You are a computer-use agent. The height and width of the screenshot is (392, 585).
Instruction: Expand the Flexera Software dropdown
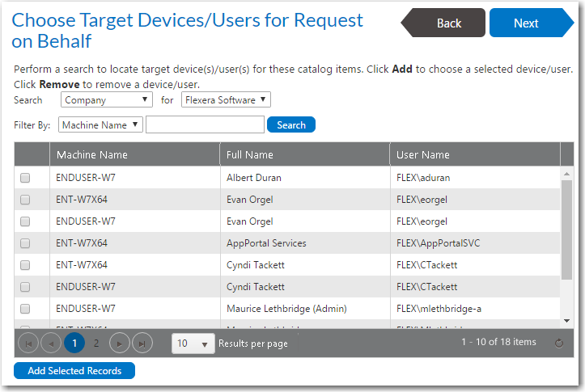click(226, 100)
